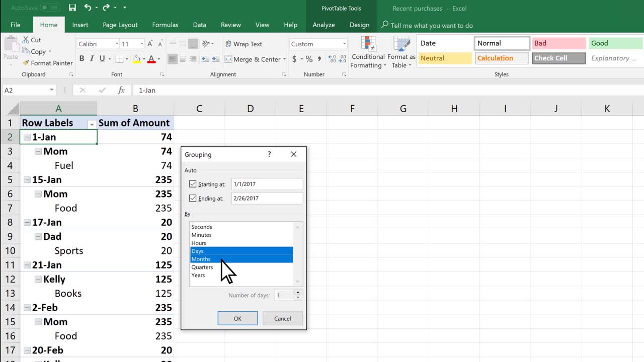Click Cancel in Grouping dialog

click(x=283, y=318)
